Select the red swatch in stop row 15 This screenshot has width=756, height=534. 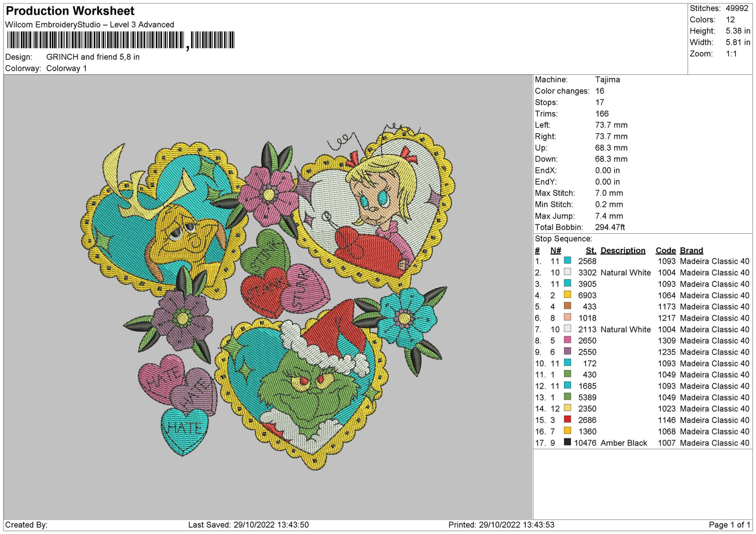(567, 420)
